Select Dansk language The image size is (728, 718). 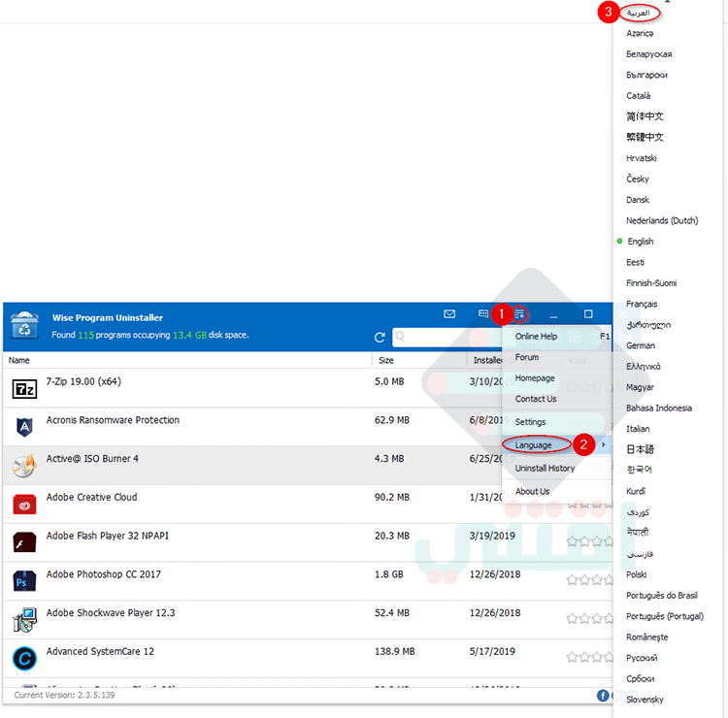pyautogui.click(x=638, y=200)
